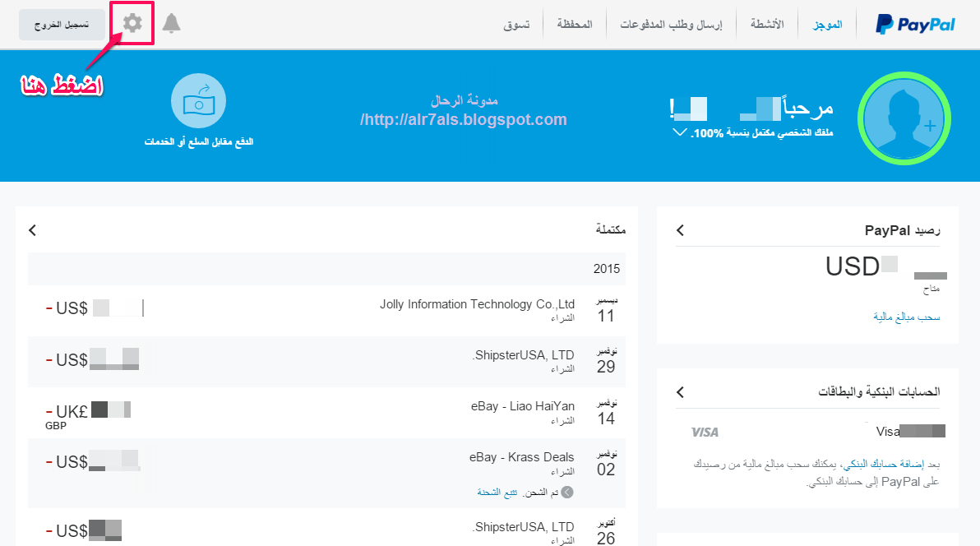
Task: Click ملفك الشخصي مكتمل بنسبة 100% text
Action: [x=762, y=133]
